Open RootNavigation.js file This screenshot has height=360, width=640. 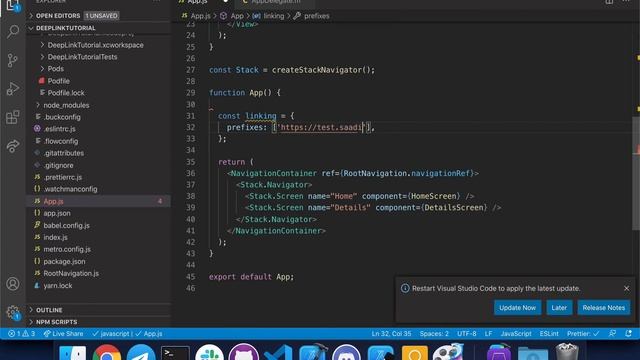pos(71,273)
